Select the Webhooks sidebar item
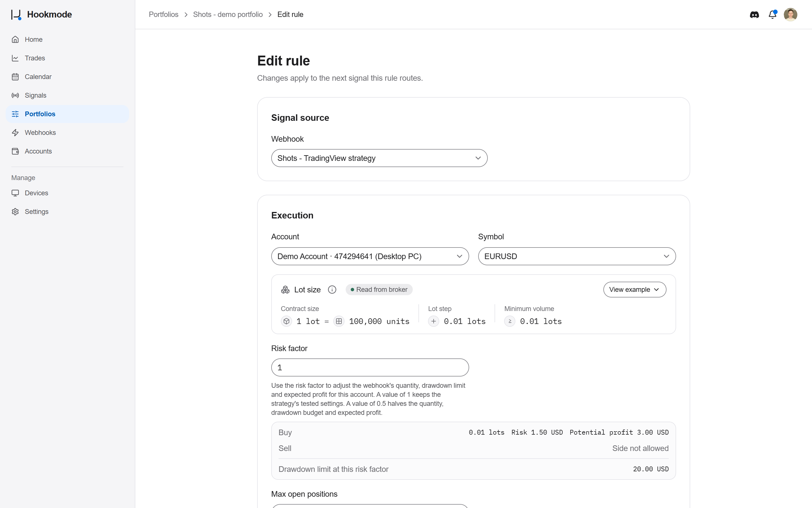Viewport: 812px width, 508px height. [67, 133]
